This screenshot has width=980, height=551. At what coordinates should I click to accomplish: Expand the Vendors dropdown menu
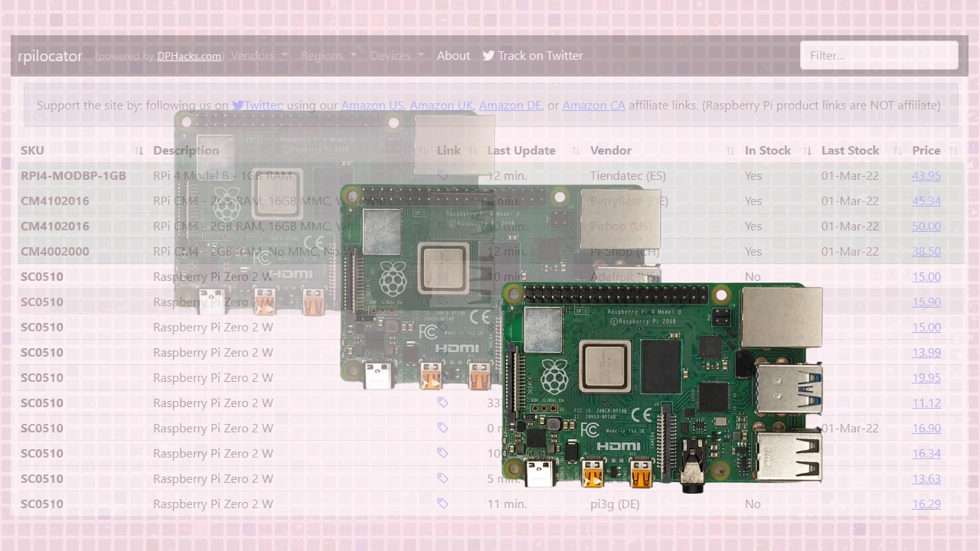[x=260, y=55]
